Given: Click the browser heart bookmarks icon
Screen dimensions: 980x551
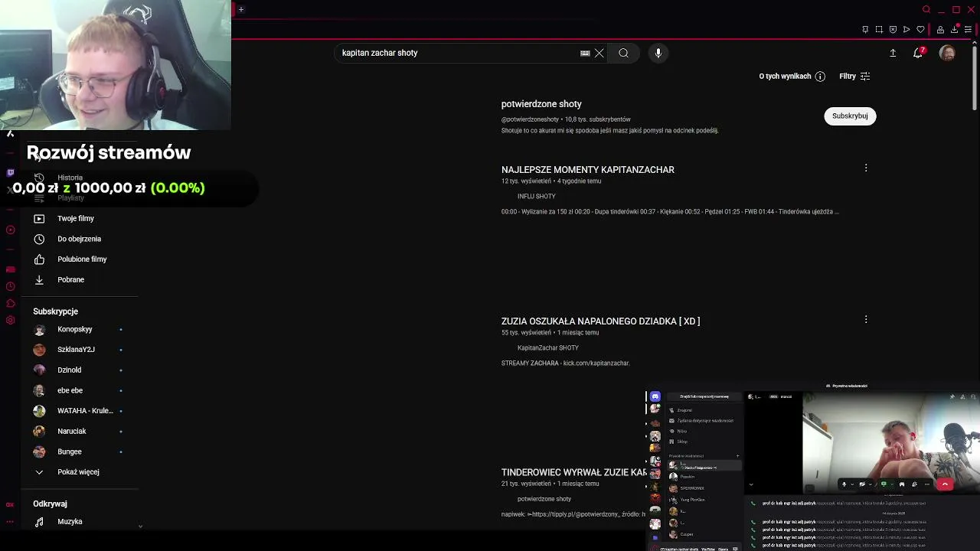Looking at the screenshot, I should tap(920, 29).
